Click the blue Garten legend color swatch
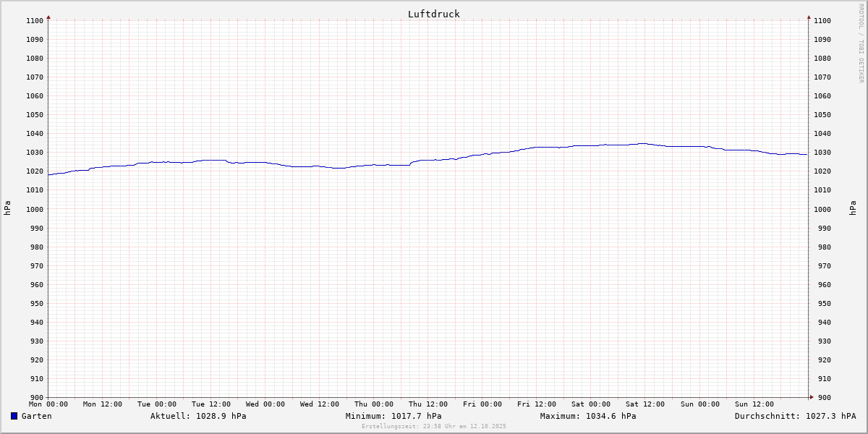 (x=14, y=416)
